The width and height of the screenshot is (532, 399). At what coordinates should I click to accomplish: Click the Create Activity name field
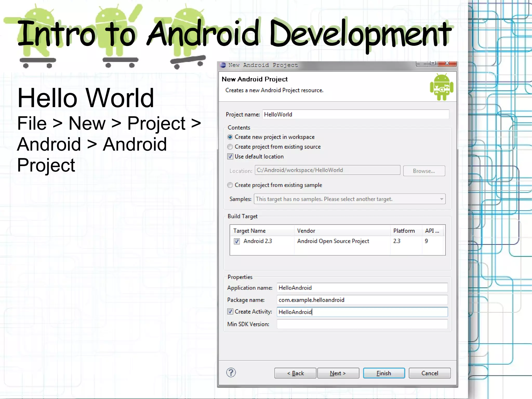362,312
